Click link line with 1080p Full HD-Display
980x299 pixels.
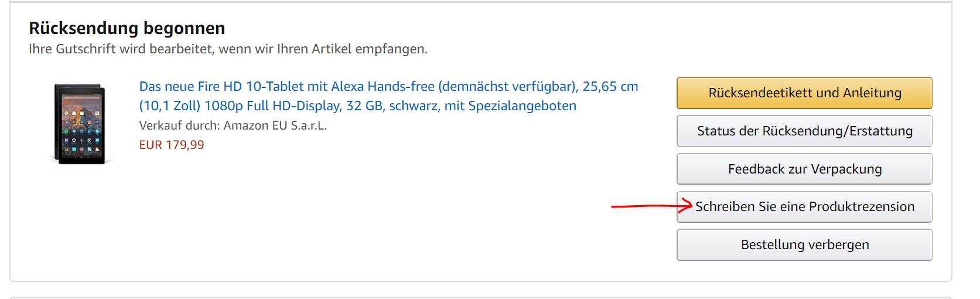point(357,106)
